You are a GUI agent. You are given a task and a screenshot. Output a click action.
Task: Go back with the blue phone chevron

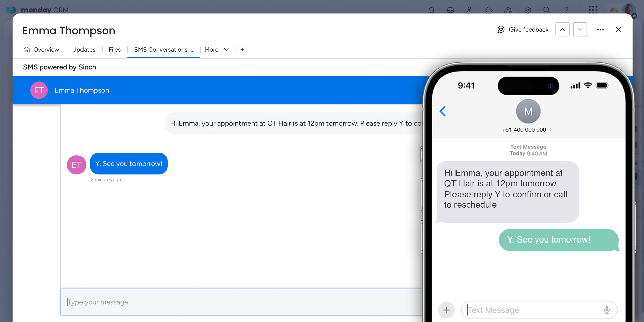[x=443, y=111]
